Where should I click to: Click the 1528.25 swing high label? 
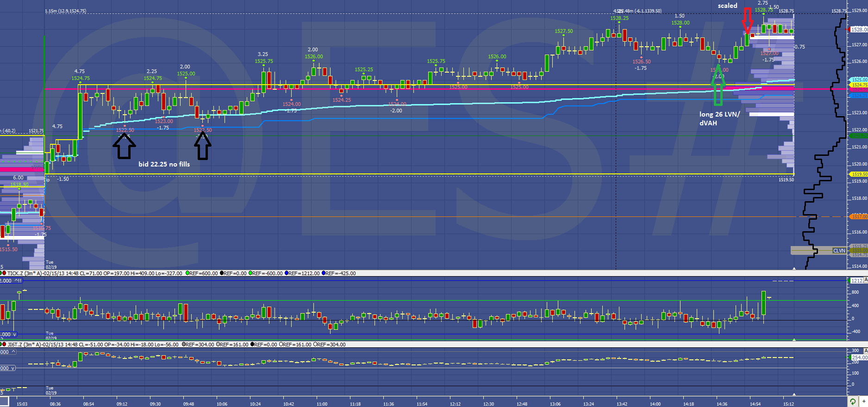coord(619,18)
